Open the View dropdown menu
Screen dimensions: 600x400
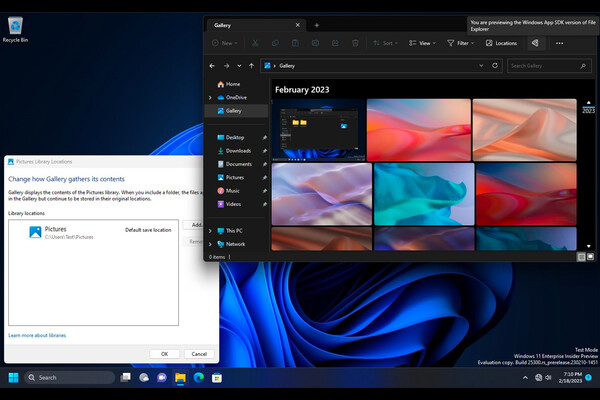point(424,43)
